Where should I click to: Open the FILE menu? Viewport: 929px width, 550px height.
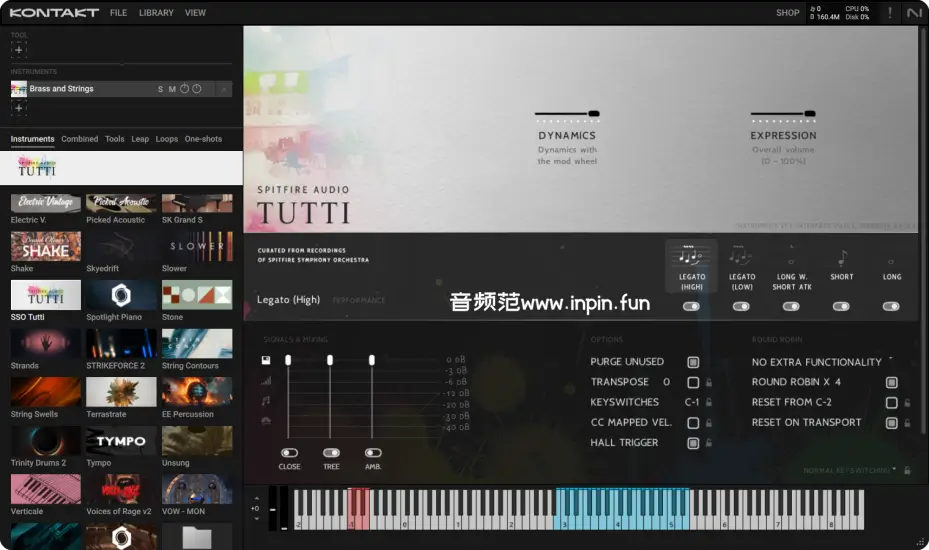click(118, 12)
